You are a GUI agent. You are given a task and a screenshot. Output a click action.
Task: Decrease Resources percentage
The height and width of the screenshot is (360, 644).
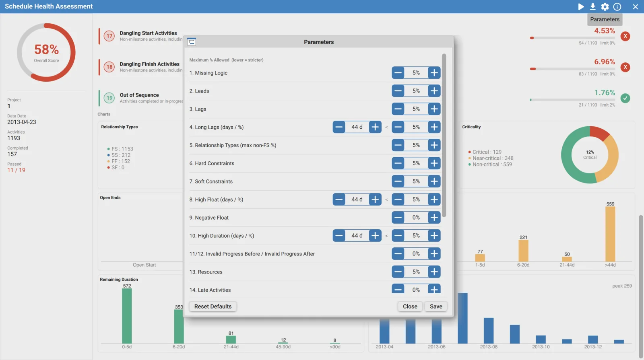click(x=398, y=272)
